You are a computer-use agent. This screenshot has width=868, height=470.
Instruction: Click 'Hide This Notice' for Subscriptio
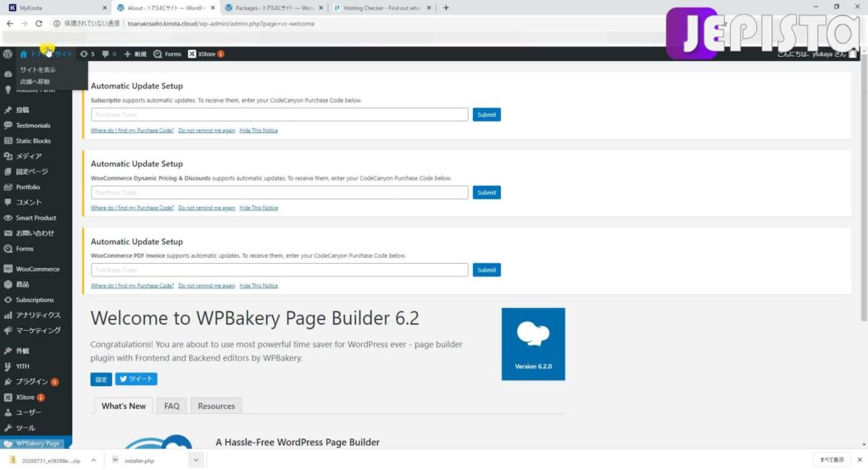click(x=259, y=131)
